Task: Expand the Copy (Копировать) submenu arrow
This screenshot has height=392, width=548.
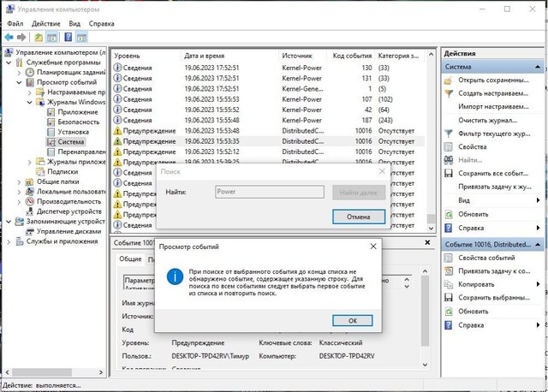Action: (x=541, y=284)
